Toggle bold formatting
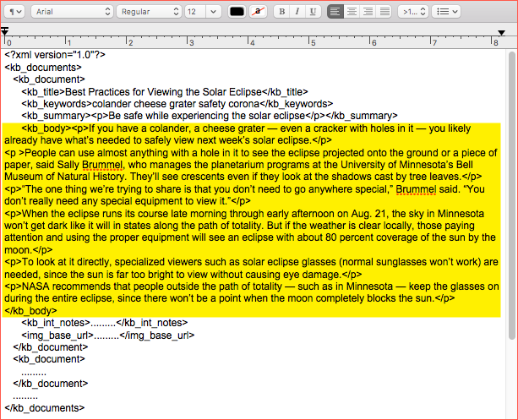This screenshot has width=518, height=420. [x=281, y=12]
